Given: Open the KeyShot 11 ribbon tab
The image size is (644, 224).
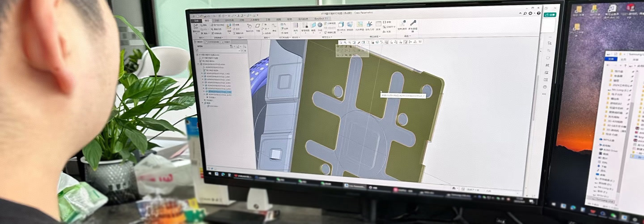Looking at the screenshot, I should coord(321,19).
